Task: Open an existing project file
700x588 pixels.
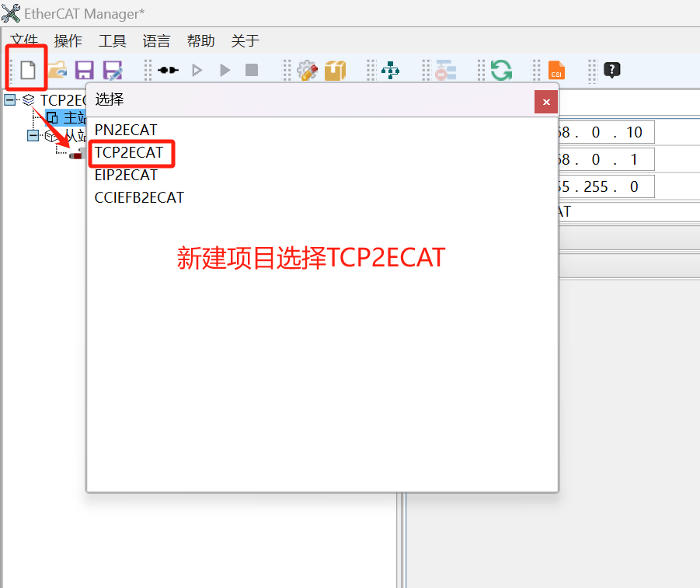Action: (57, 70)
